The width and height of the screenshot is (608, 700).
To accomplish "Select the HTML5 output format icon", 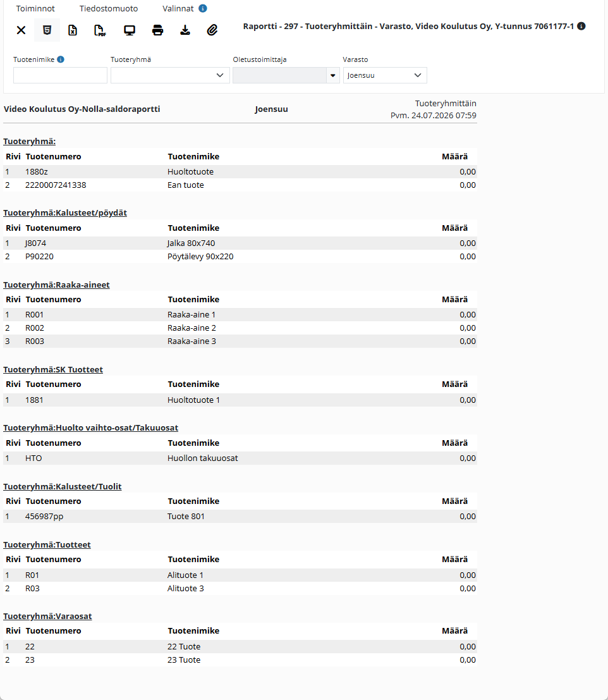I will pyautogui.click(x=47, y=30).
